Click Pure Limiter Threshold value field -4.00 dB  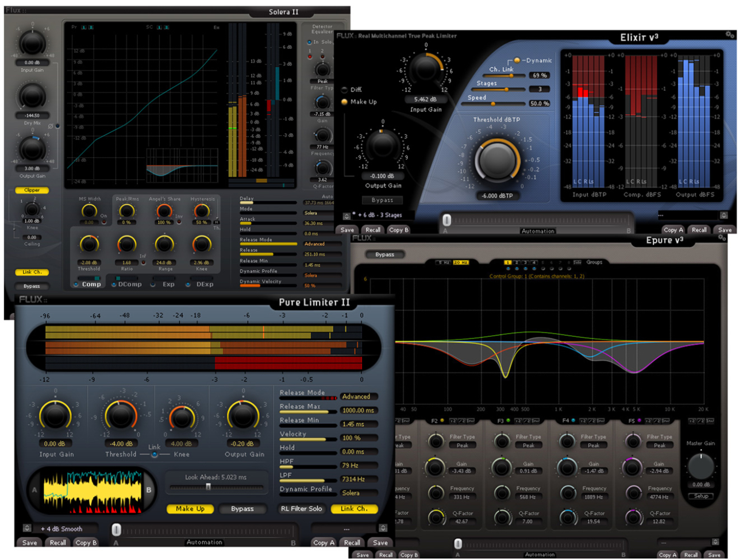[121, 443]
